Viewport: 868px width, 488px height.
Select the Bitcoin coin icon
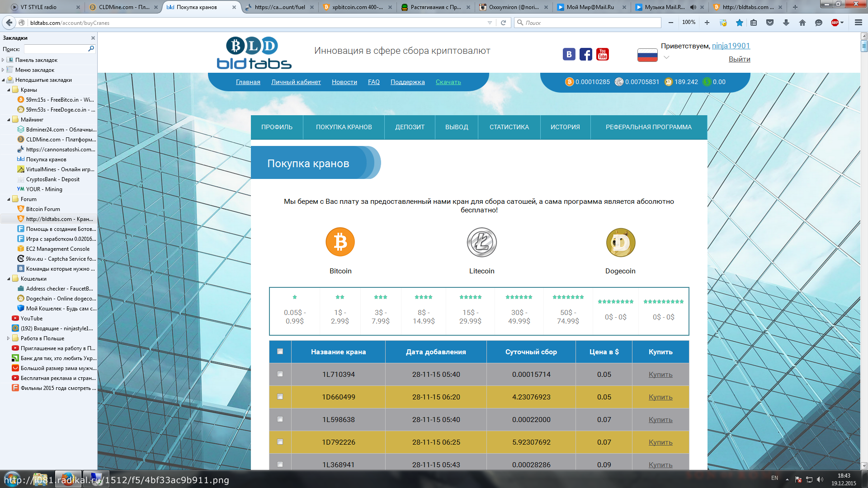340,242
